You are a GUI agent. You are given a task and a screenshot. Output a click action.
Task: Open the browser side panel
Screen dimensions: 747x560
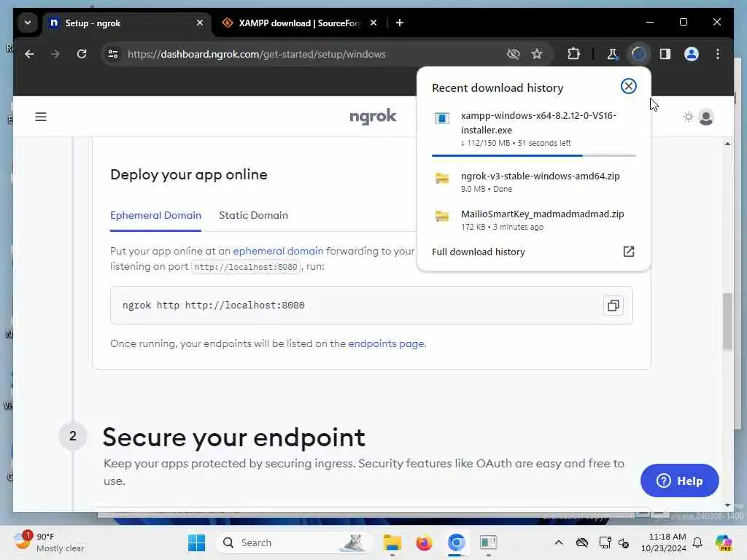[665, 54]
